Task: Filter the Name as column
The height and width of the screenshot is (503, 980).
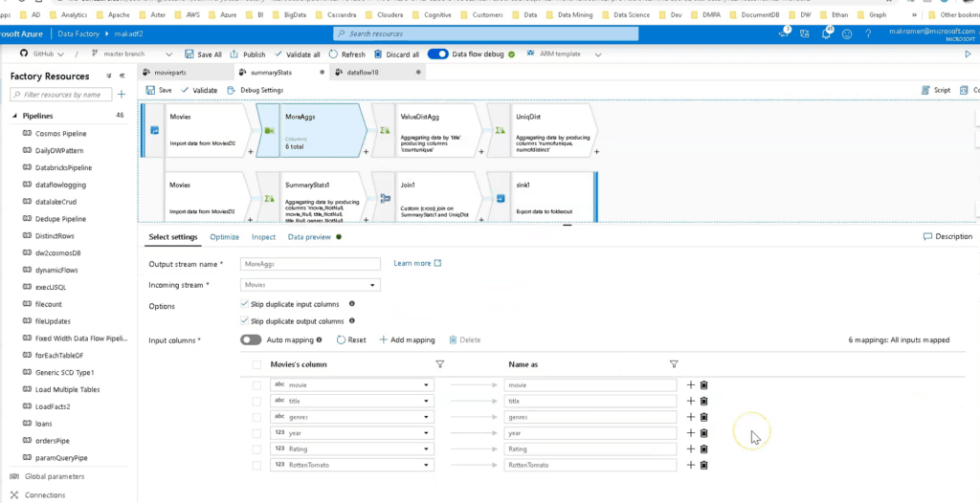Action: (x=674, y=364)
